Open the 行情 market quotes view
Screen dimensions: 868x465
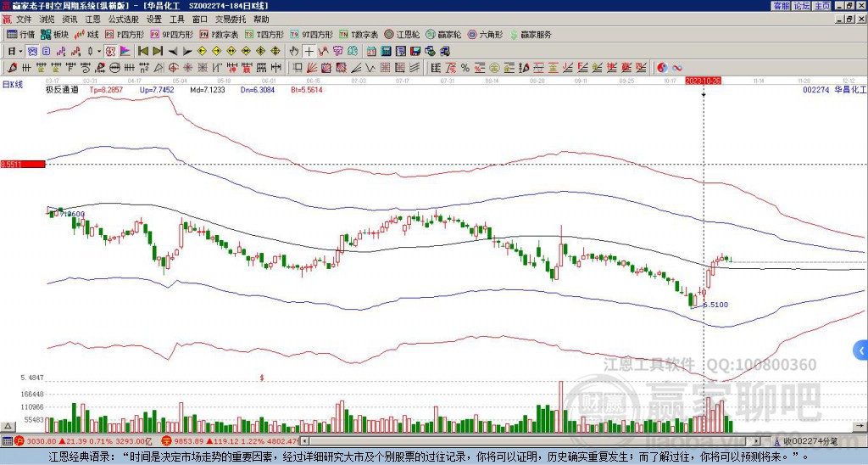click(20, 34)
